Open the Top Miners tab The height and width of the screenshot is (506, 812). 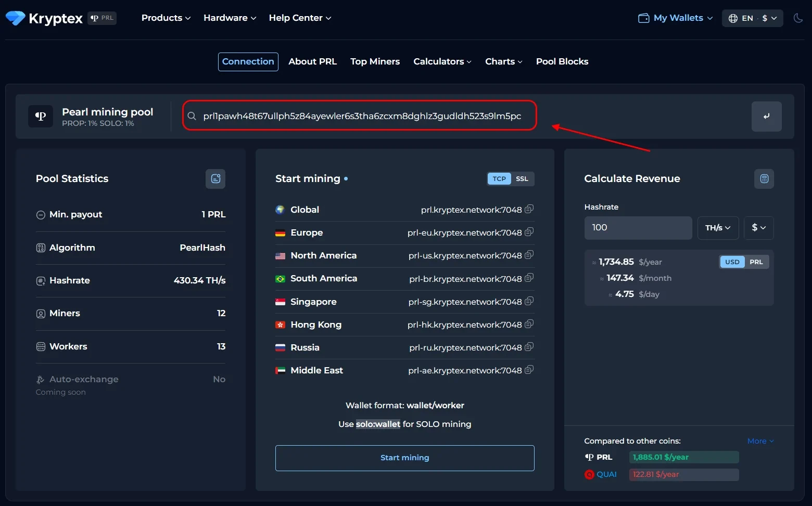375,61
